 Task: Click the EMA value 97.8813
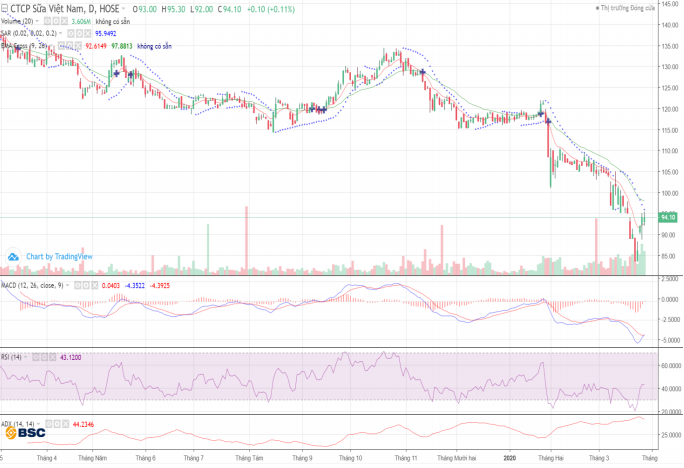pyautogui.click(x=122, y=46)
